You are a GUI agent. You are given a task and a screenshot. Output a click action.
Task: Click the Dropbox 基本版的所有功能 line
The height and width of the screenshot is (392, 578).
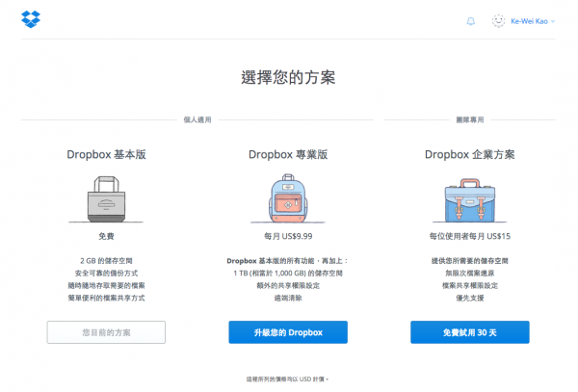(x=288, y=261)
